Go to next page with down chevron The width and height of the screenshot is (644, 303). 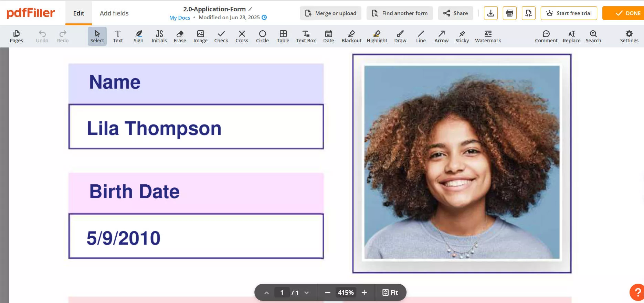coord(306,293)
